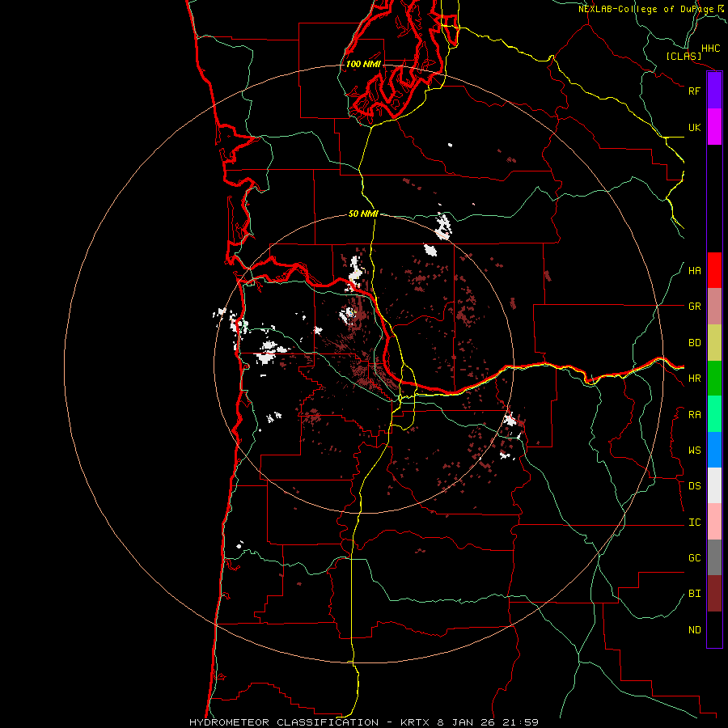This screenshot has width=728, height=728.
Task: Click the IC legend label
Action: [x=694, y=523]
